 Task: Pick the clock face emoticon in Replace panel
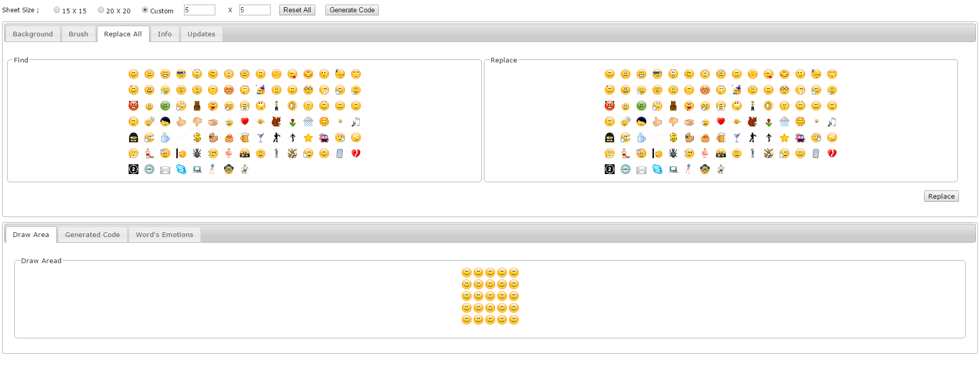pos(625,169)
